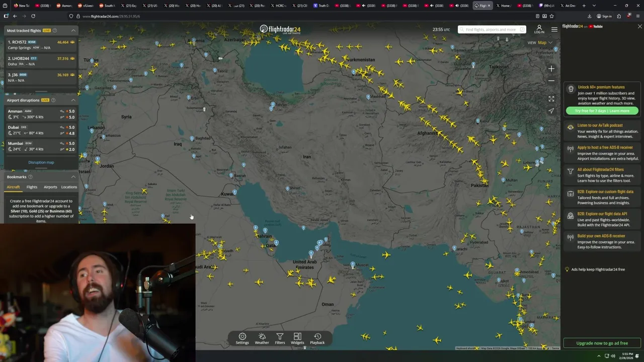
Task: Collapse the Most tracked flights panel
Action: tap(73, 30)
